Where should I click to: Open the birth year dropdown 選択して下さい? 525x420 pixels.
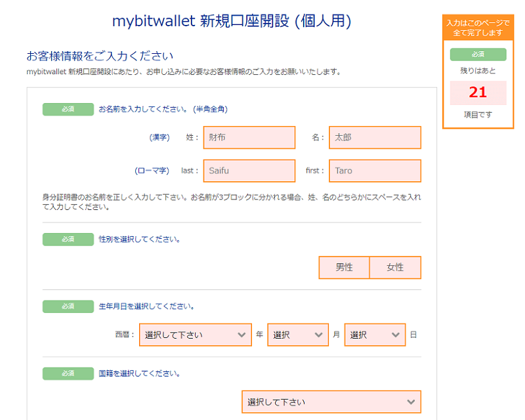[x=195, y=335]
